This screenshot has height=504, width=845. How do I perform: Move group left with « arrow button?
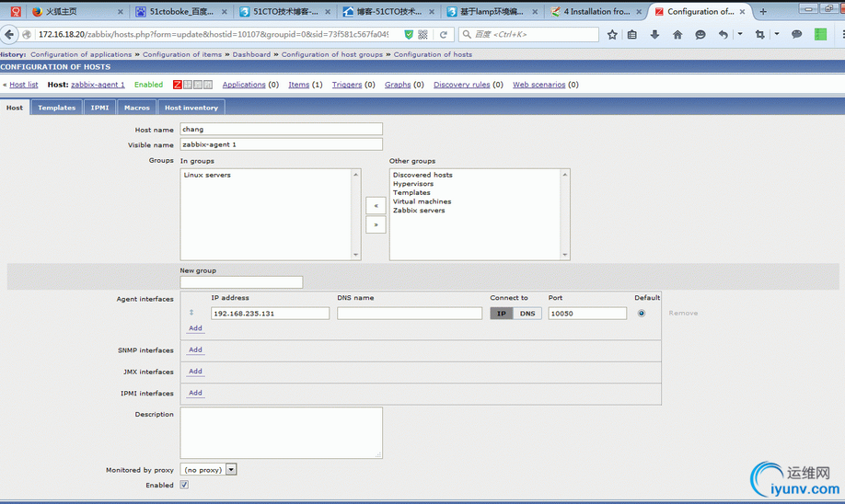point(376,205)
